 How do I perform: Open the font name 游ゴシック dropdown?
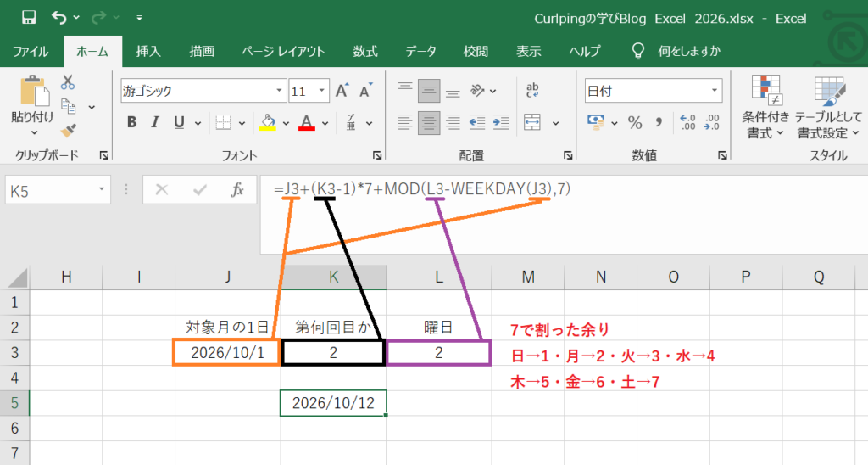tap(279, 90)
